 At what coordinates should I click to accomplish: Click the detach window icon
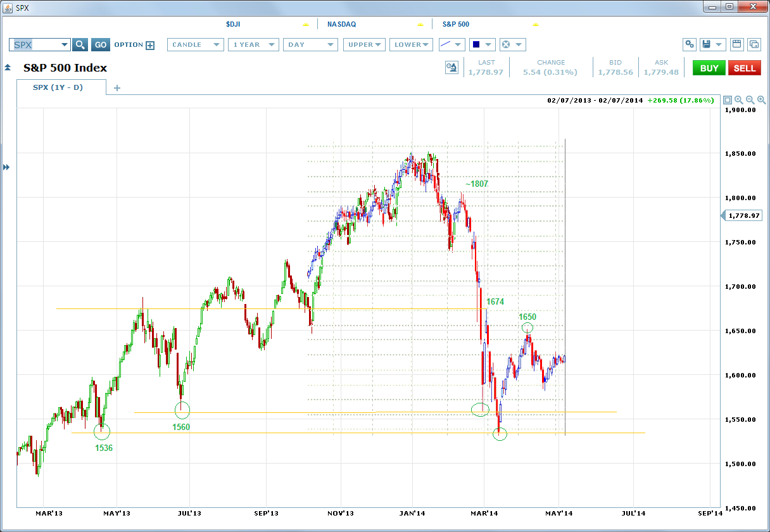(x=754, y=44)
